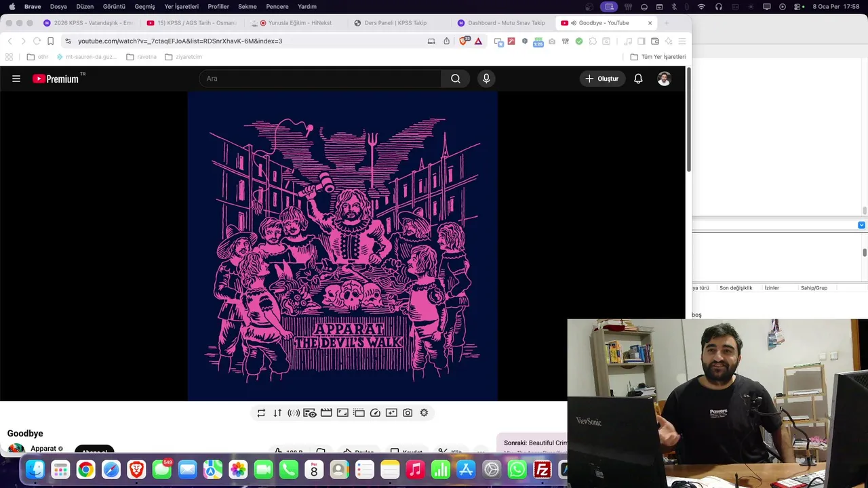The image size is (868, 488).
Task: Open the playback speed gauge icon
Action: (x=375, y=413)
